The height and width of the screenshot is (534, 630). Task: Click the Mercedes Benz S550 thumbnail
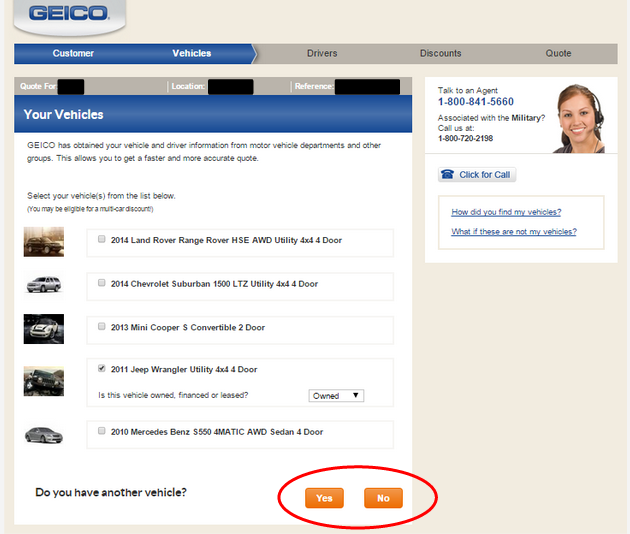point(44,435)
